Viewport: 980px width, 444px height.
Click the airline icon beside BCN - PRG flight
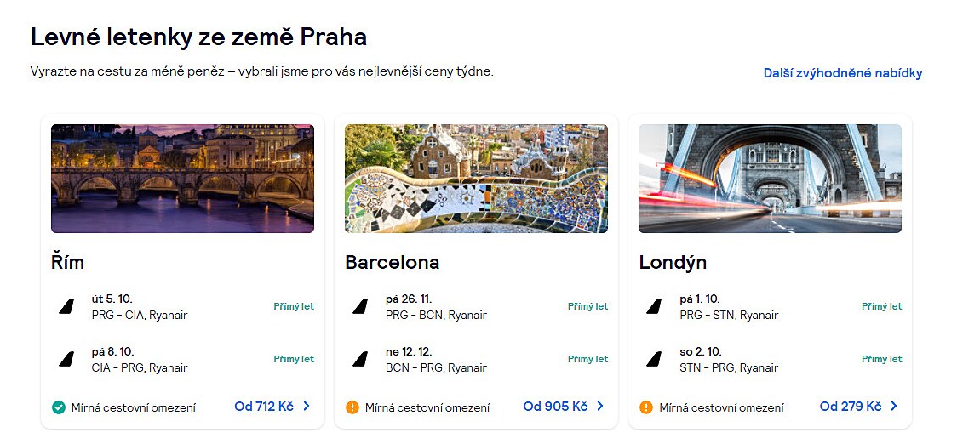click(360, 360)
